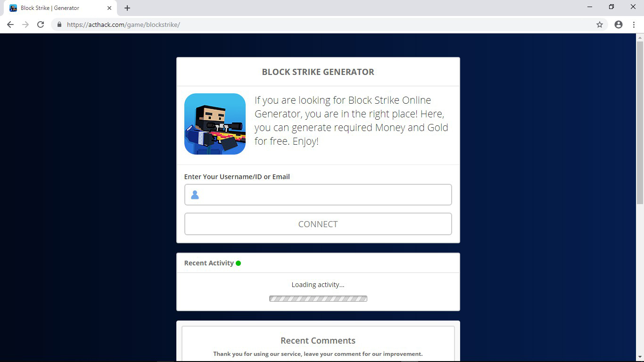Click the user silhouette icon in username field

click(x=195, y=195)
